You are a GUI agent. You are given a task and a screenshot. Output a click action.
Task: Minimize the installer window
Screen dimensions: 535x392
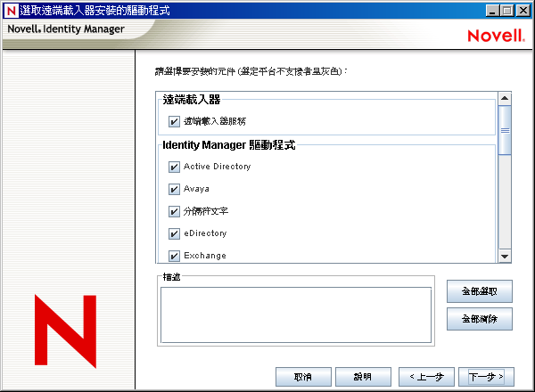[x=492, y=11]
